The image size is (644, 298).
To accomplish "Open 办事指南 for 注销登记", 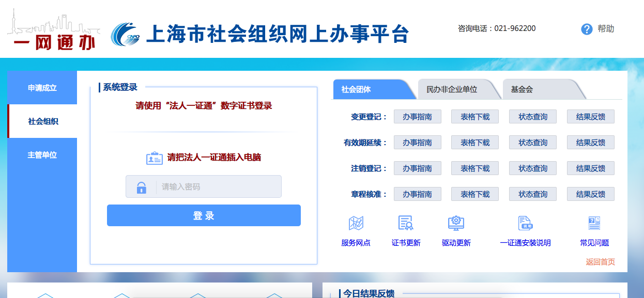I will tap(418, 168).
